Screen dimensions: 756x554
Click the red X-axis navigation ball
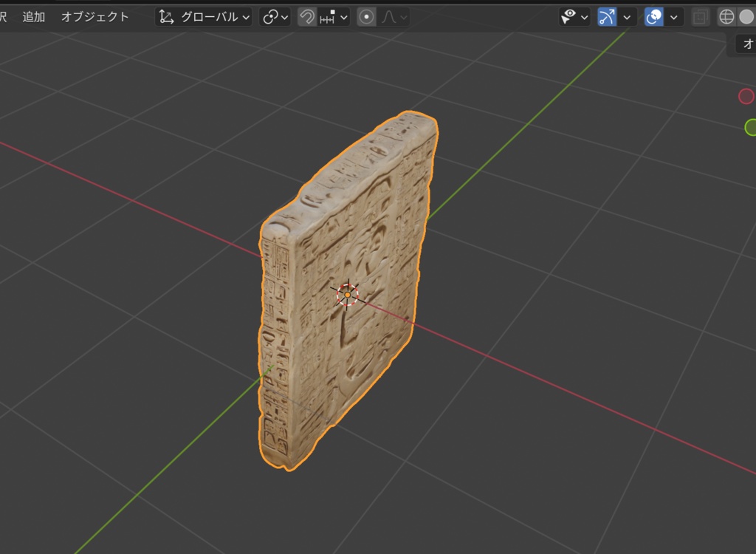tap(746, 96)
